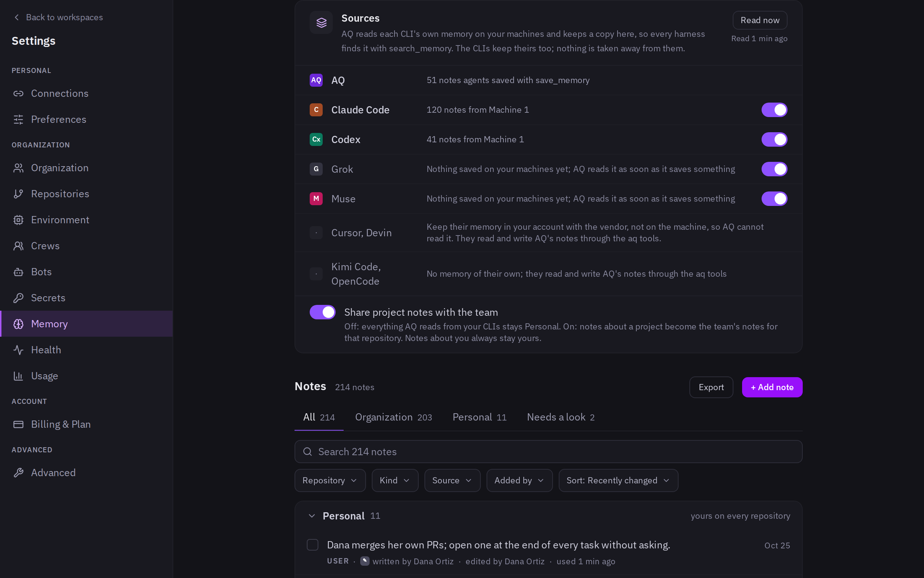Switch to the Organization 203 tab
This screenshot has height=578, width=924.
[393, 417]
